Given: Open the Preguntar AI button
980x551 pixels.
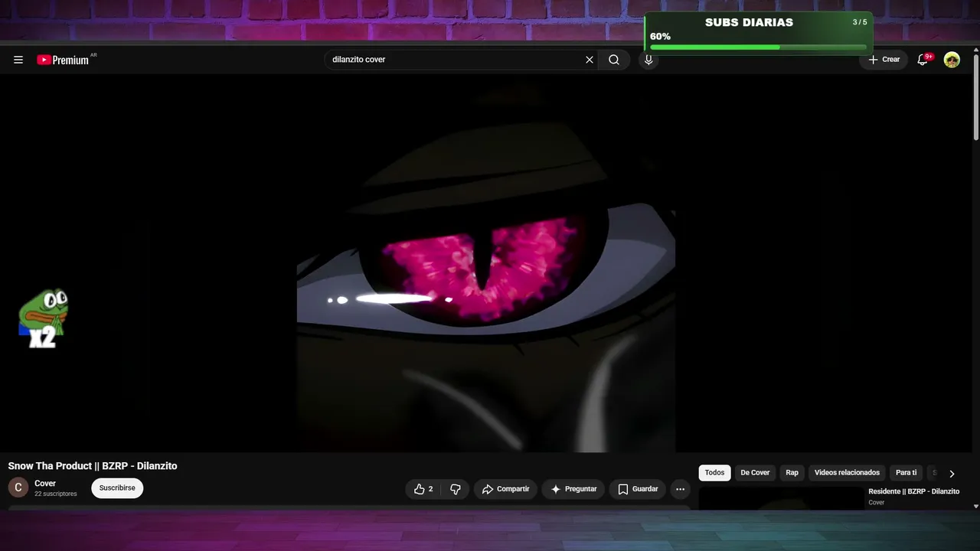Looking at the screenshot, I should 573,489.
